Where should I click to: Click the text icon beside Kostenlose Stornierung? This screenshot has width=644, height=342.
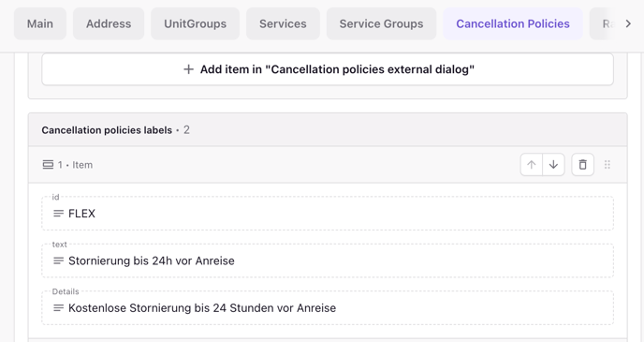pyautogui.click(x=59, y=308)
